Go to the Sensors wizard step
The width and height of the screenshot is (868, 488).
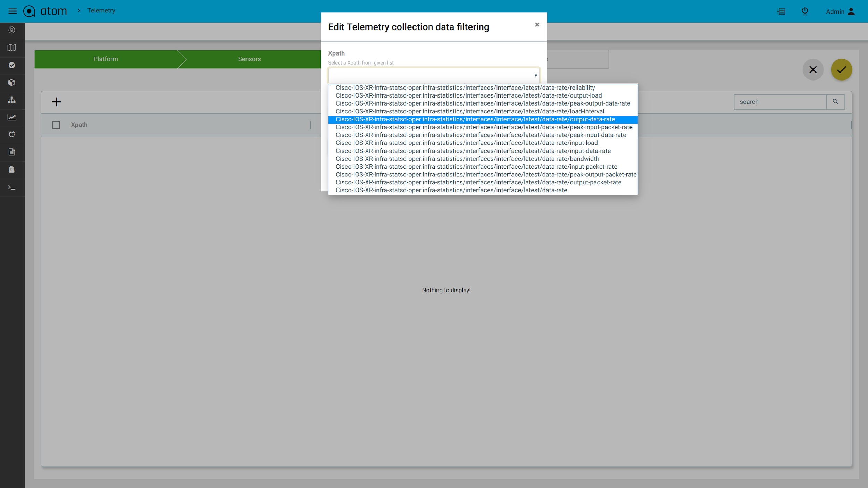(249, 59)
